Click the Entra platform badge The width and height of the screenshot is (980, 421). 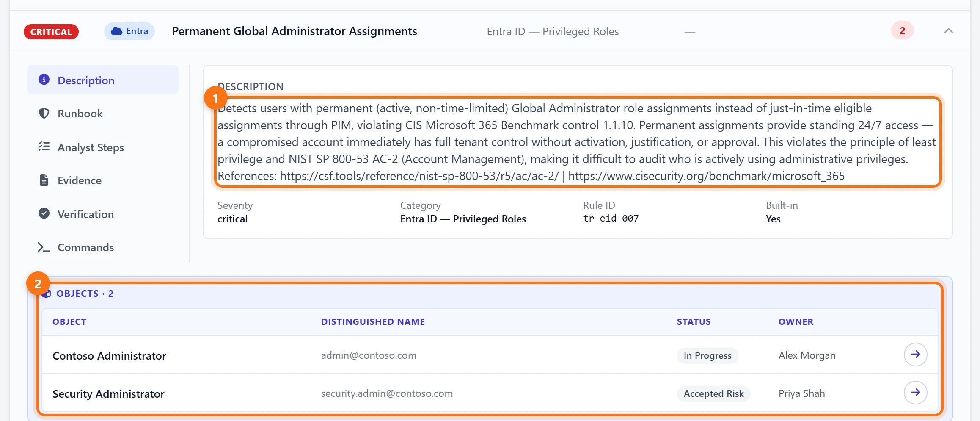click(129, 31)
